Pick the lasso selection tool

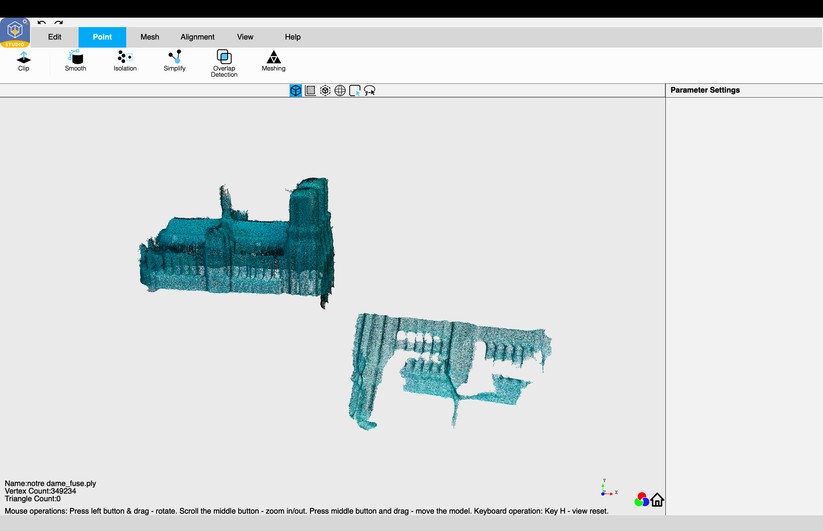(x=370, y=91)
